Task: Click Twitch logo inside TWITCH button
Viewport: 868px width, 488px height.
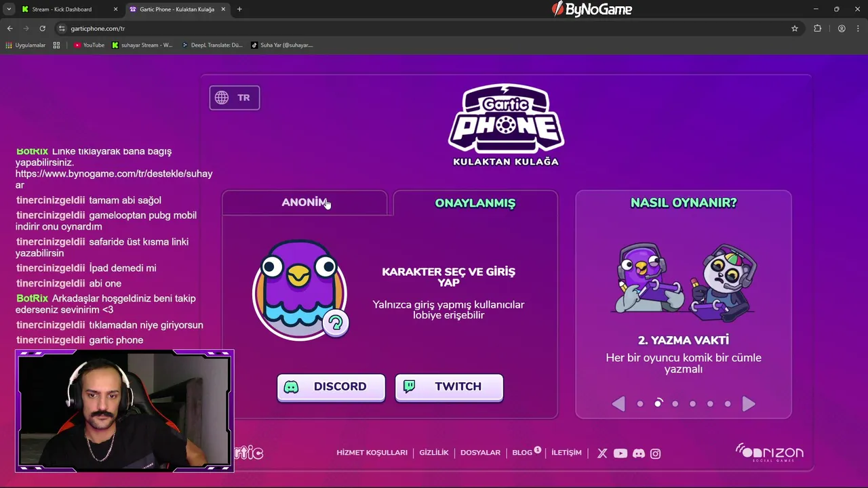Action: (x=410, y=387)
